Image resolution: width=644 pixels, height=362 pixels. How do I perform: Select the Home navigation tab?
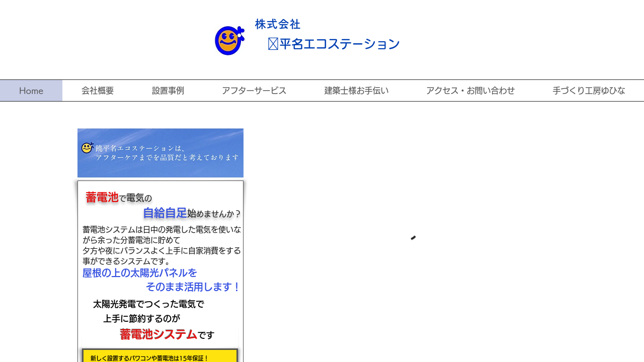pyautogui.click(x=31, y=90)
